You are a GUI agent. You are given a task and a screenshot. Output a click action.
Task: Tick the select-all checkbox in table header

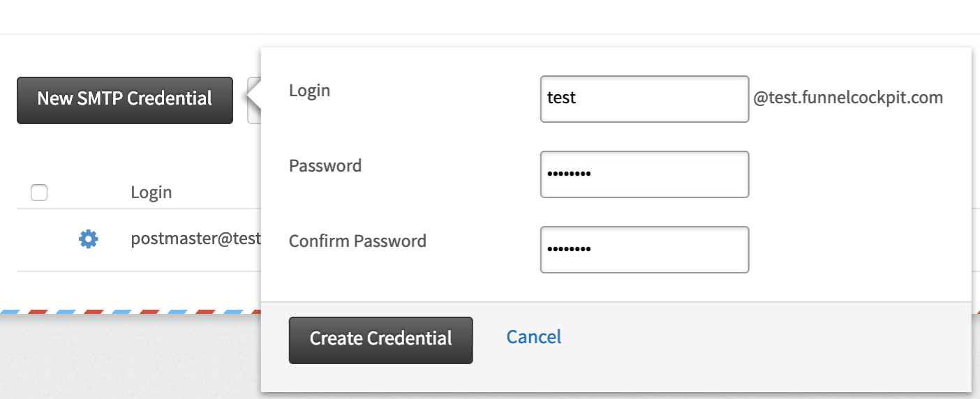tap(39, 193)
